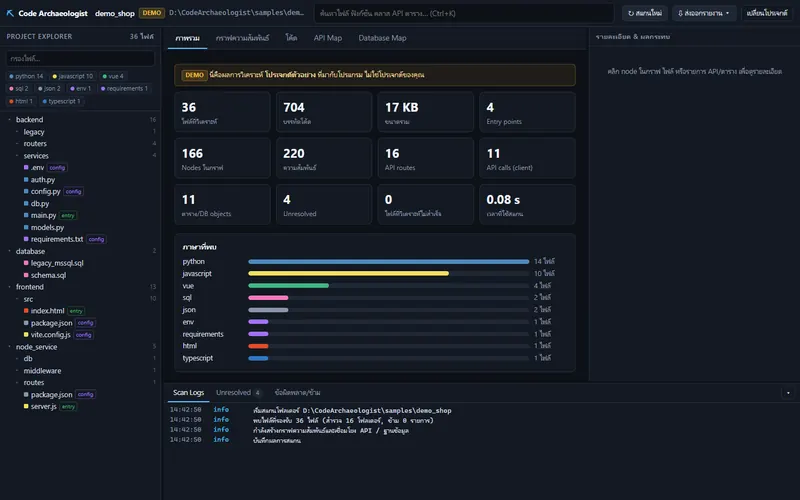Click the file filter input in Project Explorer
The width and height of the screenshot is (800, 500).
point(80,59)
